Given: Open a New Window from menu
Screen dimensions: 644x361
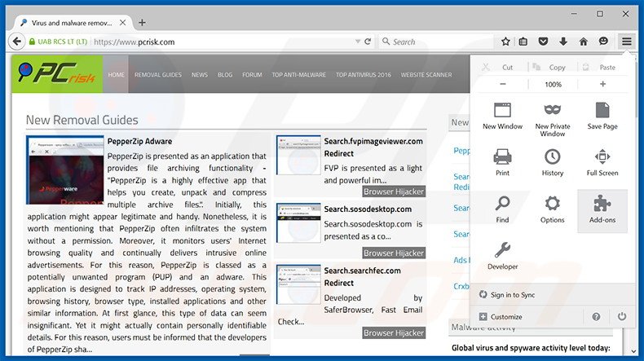Looking at the screenshot, I should pos(502,116).
